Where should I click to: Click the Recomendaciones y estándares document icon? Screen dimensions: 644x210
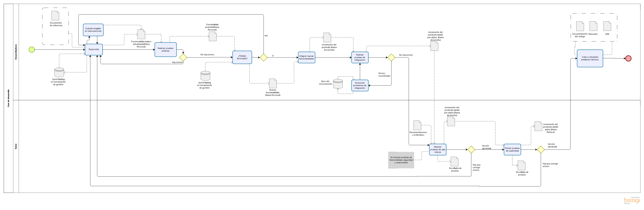pyautogui.click(x=417, y=125)
